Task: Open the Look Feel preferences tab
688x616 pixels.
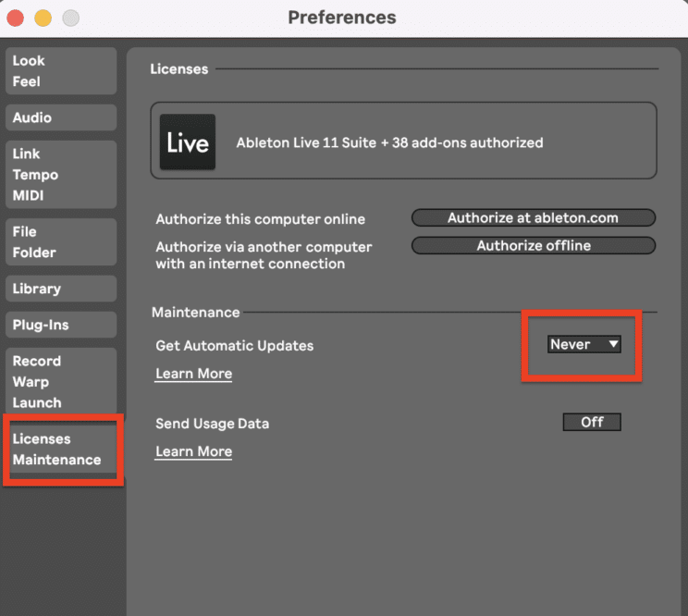Action: pos(61,71)
